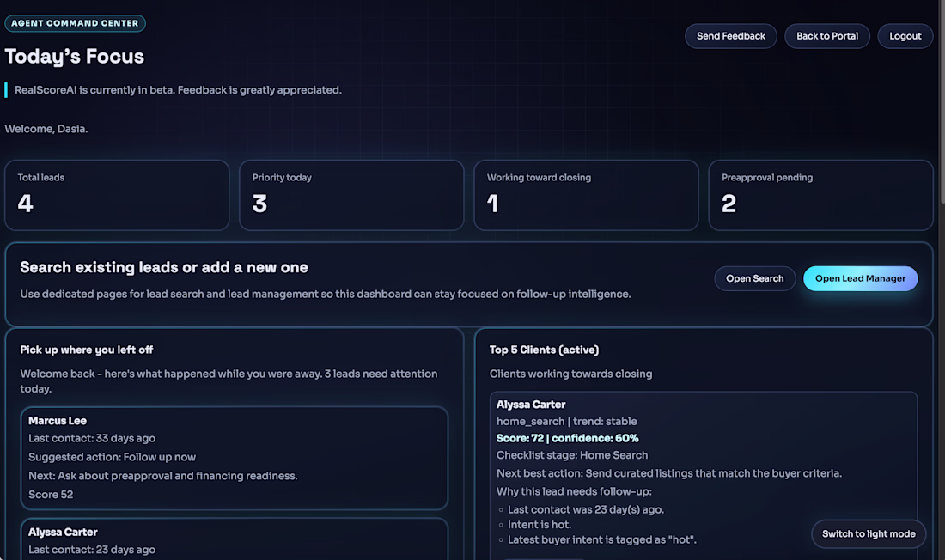Click Marcus Lee's suggested follow-up action
Screen dimensions: 945x560
coord(112,457)
